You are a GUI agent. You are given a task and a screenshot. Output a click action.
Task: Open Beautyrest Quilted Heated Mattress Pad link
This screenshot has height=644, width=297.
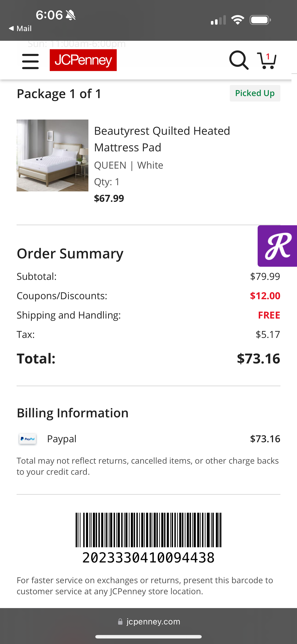tap(162, 139)
